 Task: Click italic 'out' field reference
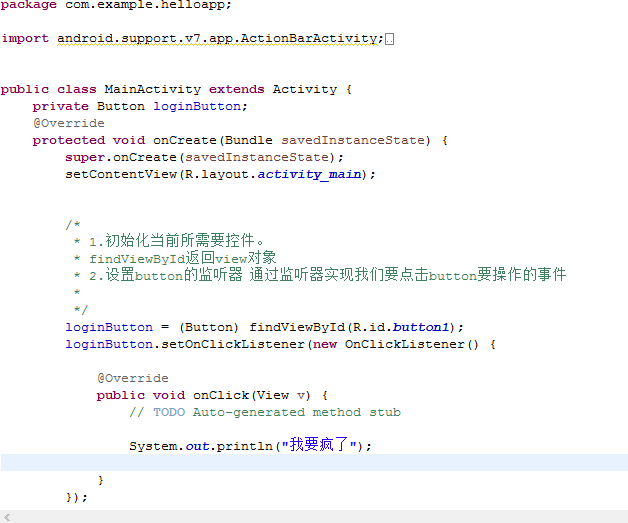pos(197,447)
